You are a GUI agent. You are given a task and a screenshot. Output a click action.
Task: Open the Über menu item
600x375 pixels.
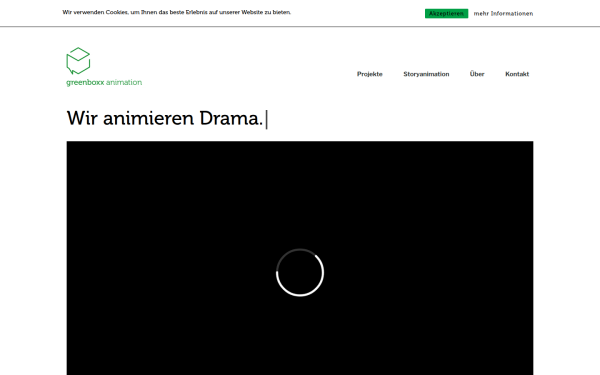click(477, 74)
